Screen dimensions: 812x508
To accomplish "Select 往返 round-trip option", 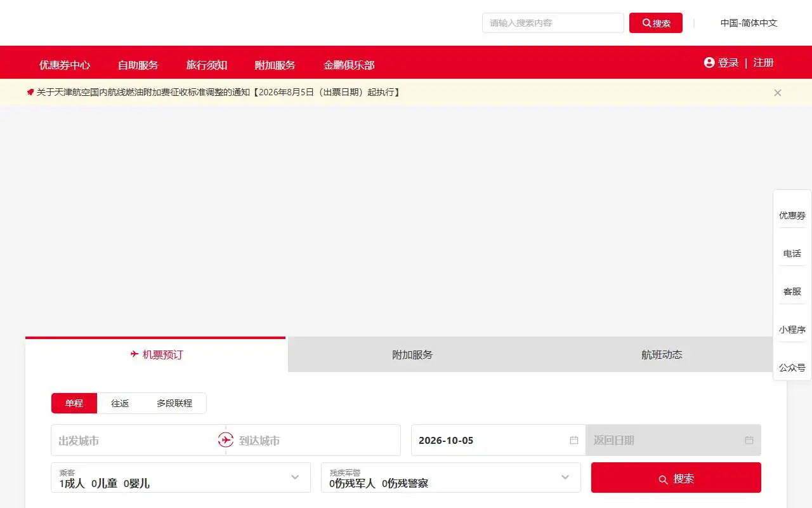I will tap(120, 403).
